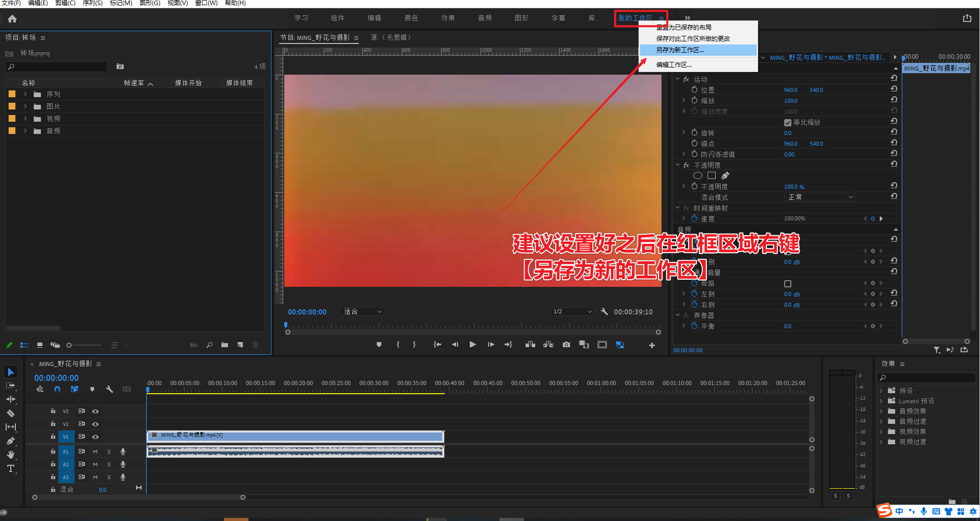Choose 编辑工作区 menu entry
This screenshot has width=980, height=521.
pos(698,65)
